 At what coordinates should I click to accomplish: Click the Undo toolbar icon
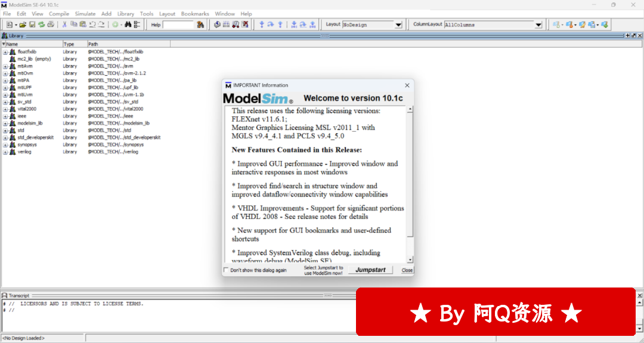(x=92, y=24)
